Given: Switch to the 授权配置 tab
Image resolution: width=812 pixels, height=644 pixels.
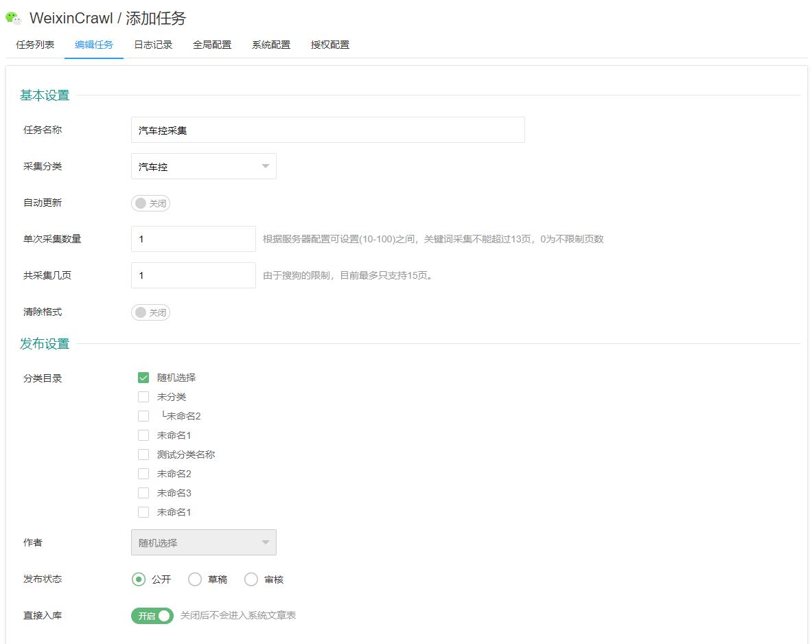Looking at the screenshot, I should [330, 45].
